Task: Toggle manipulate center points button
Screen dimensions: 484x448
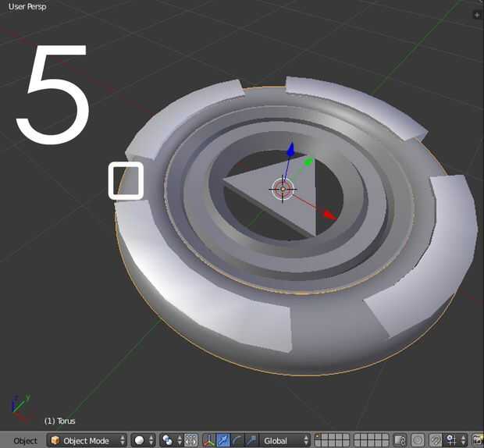Action: (191, 441)
